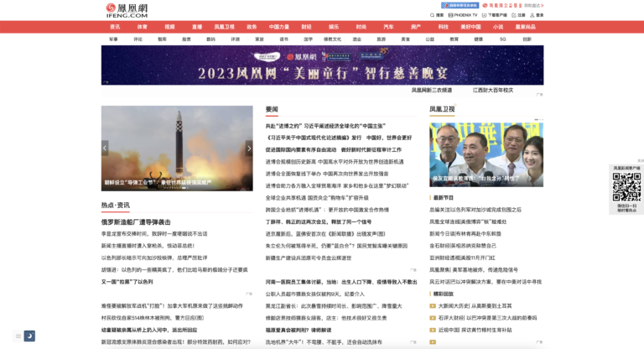
Task: Open headline 又一国"拉黑"了以色列
Action: (127, 282)
